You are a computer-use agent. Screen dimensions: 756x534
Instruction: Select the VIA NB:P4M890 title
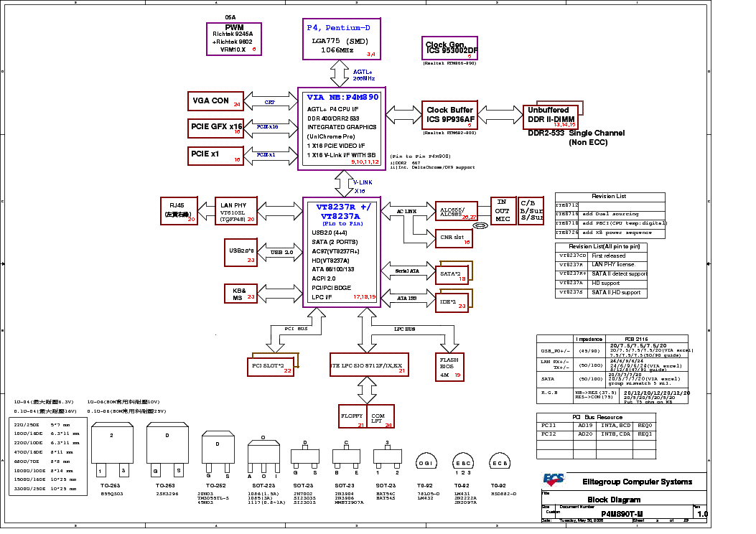click(x=342, y=98)
